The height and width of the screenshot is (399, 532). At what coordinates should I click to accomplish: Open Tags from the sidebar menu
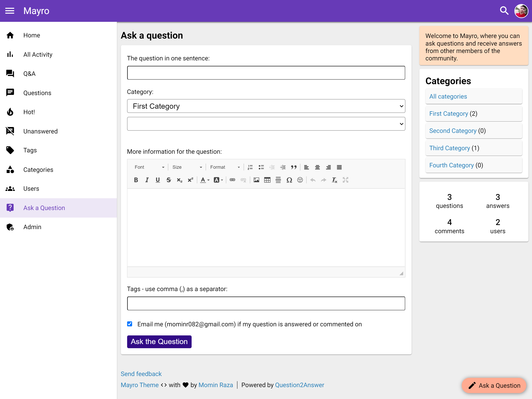tap(30, 150)
